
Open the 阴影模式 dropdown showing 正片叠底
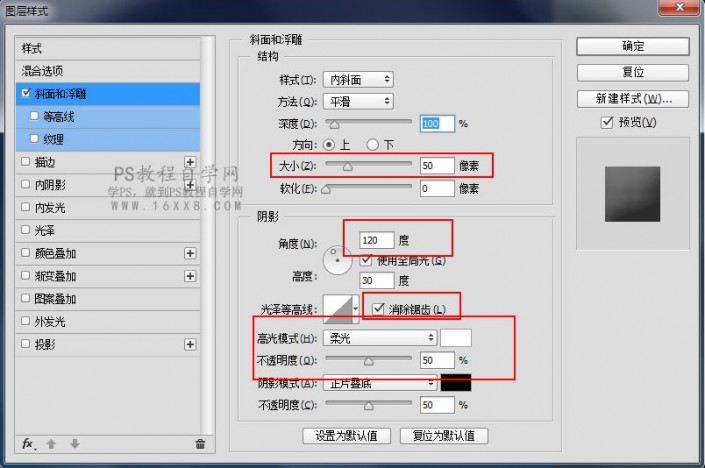click(x=380, y=383)
